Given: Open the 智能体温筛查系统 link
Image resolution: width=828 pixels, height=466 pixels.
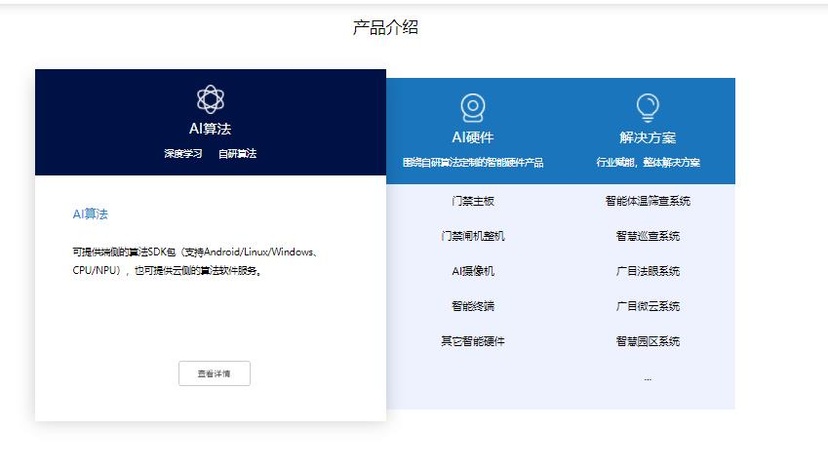Looking at the screenshot, I should 648,201.
